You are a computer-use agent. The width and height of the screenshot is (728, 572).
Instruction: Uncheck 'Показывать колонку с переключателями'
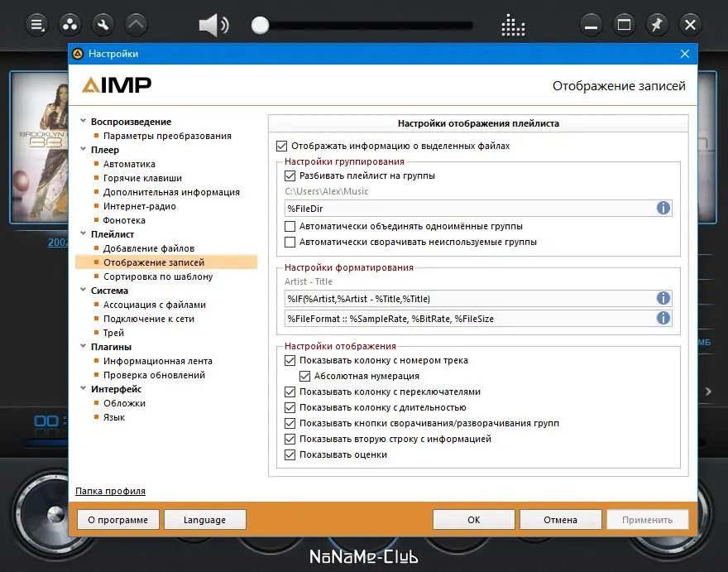290,392
